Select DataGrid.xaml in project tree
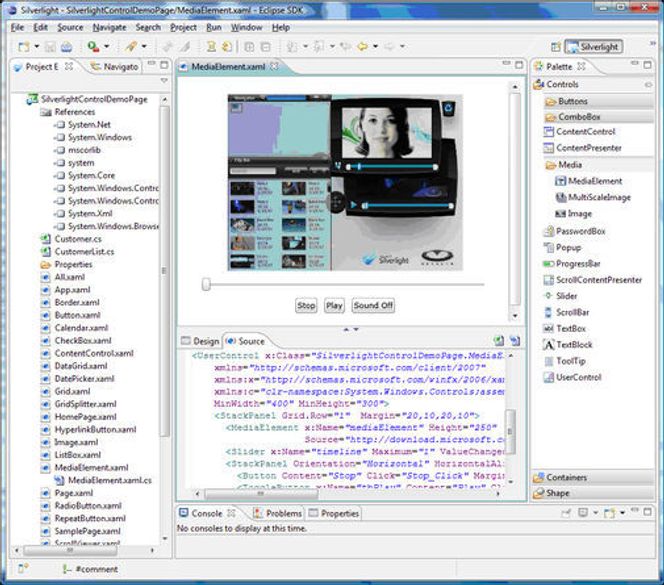The height and width of the screenshot is (585, 664). 74,366
